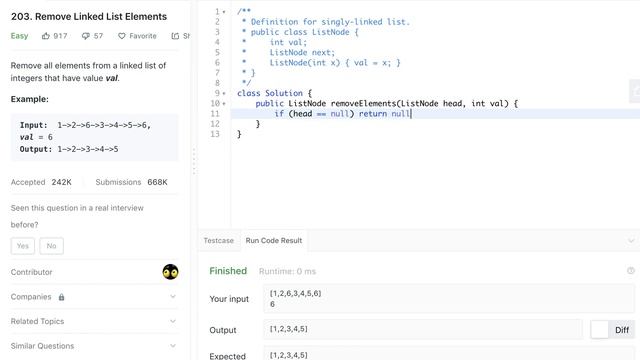640x360 pixels.
Task: Click the lock icon beside Companies
Action: pos(61,297)
